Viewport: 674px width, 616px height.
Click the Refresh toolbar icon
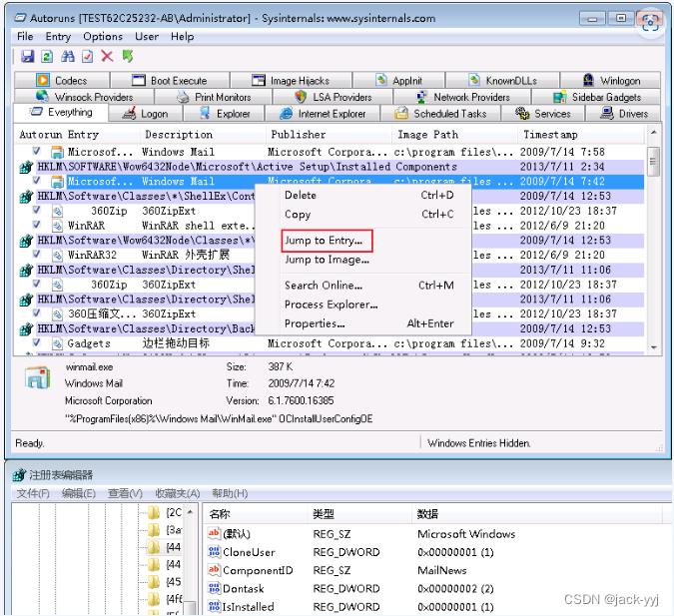click(x=47, y=56)
